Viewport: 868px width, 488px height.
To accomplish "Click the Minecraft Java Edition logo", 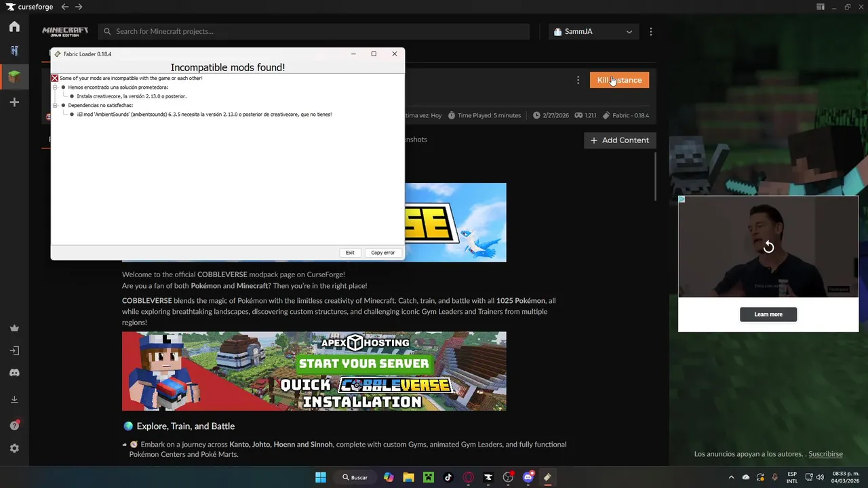I will pyautogui.click(x=65, y=31).
